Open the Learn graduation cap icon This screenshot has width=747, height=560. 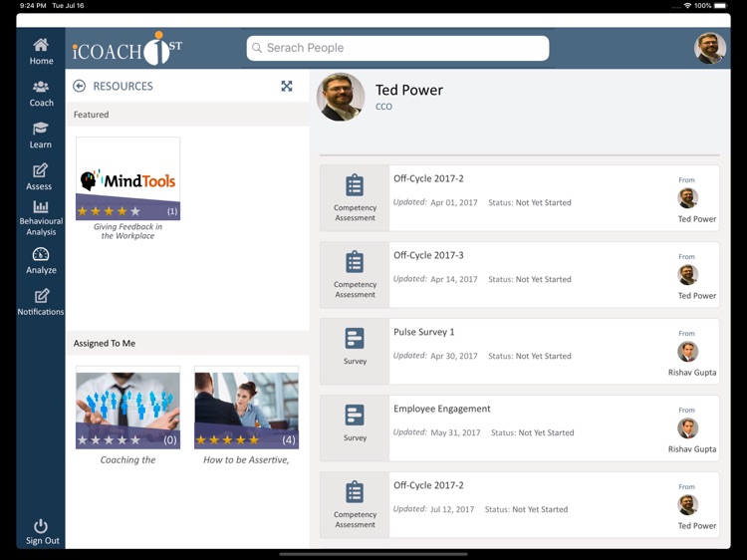(41, 129)
